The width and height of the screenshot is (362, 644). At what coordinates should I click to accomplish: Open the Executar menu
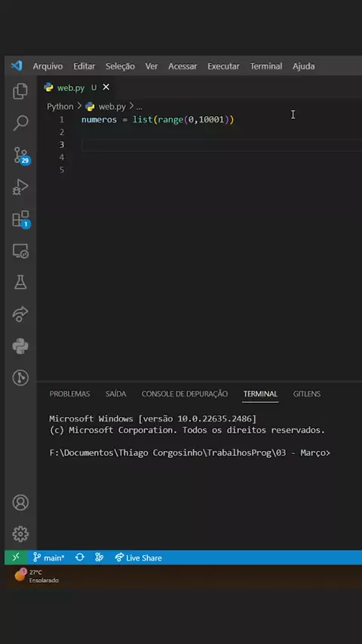click(x=223, y=66)
